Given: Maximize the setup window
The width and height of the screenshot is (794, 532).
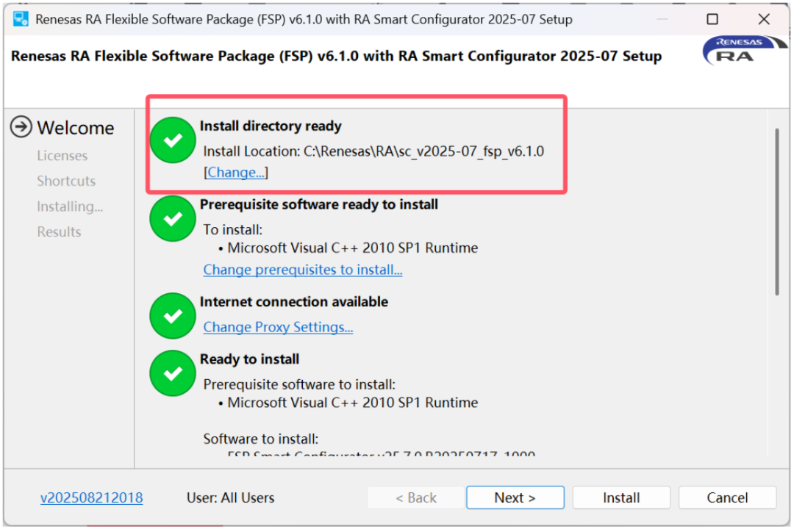Looking at the screenshot, I should pyautogui.click(x=712, y=19).
